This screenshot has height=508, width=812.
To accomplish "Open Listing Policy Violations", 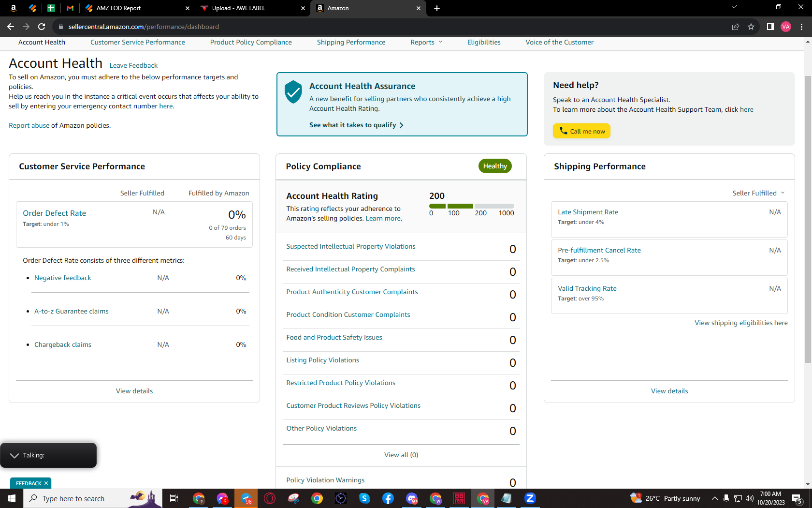I will click(x=322, y=360).
